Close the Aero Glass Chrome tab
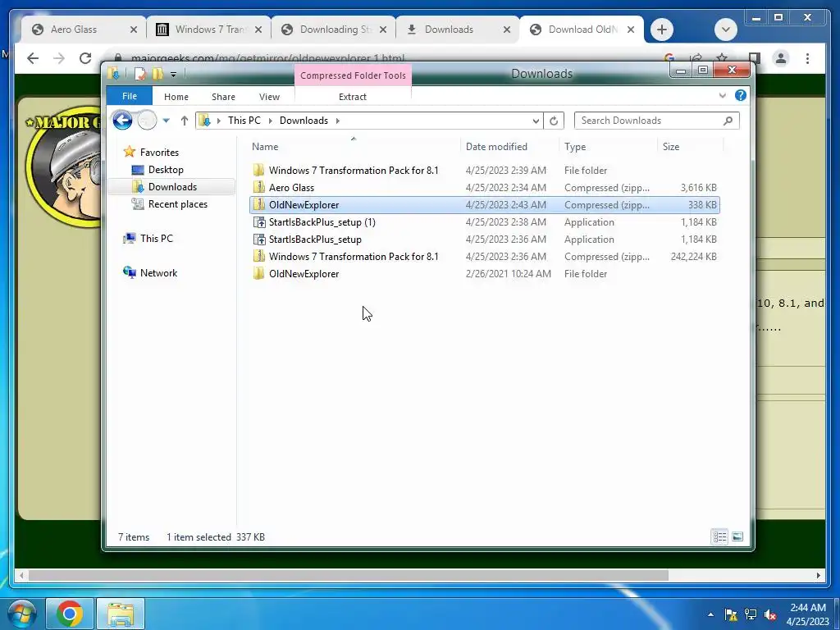Viewport: 840px width, 630px height. 134,30
